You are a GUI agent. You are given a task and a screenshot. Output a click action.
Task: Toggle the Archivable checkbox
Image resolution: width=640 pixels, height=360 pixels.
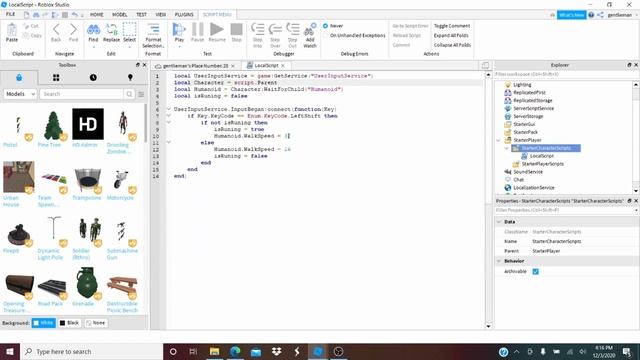pos(536,271)
